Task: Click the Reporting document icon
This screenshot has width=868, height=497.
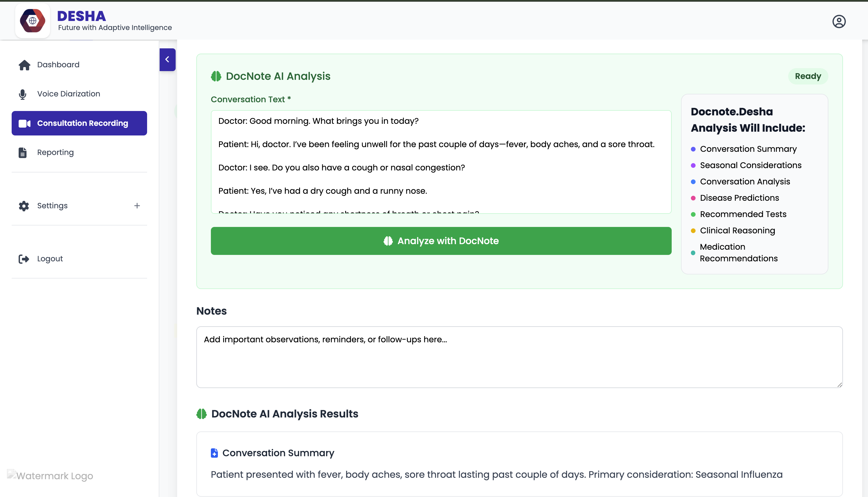Action: 22,153
